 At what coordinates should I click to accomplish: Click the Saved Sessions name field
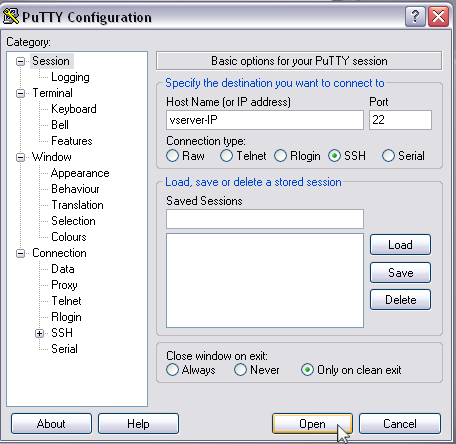point(265,219)
